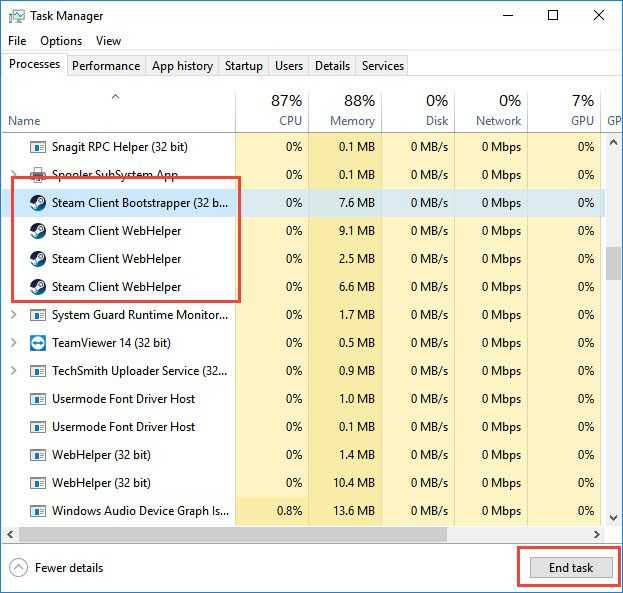Sort by GPU column header

click(565, 110)
